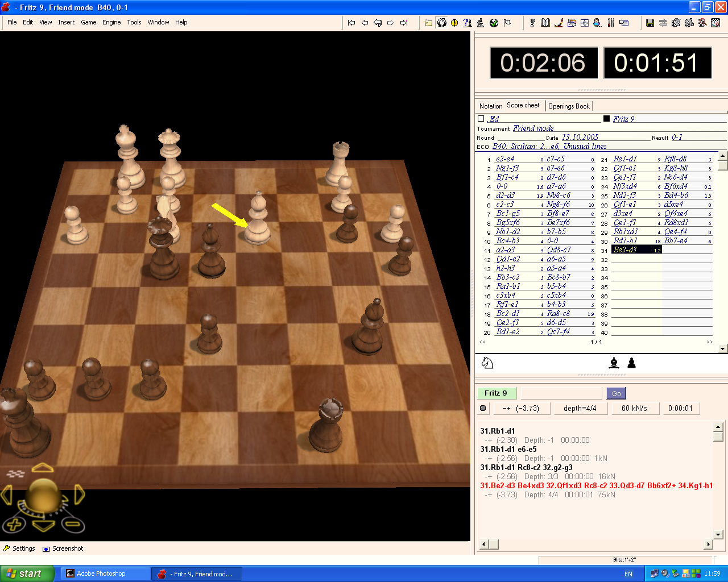The image size is (728, 582).
Task: Toggle the flip board icon
Action: point(442,23)
